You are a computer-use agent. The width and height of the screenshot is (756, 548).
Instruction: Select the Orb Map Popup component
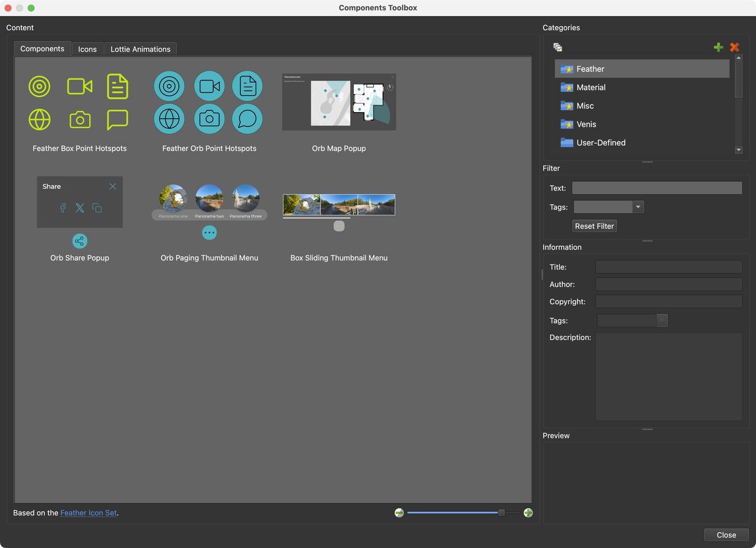(339, 102)
